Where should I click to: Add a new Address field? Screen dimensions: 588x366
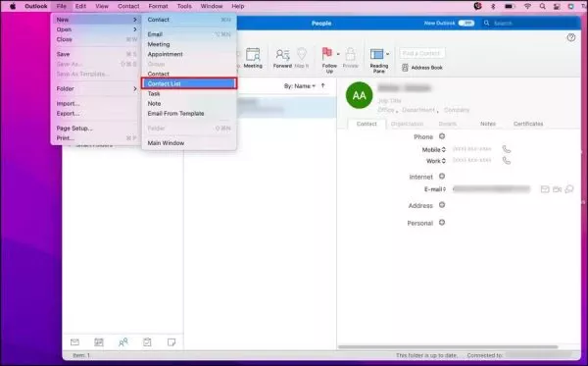tap(442, 205)
